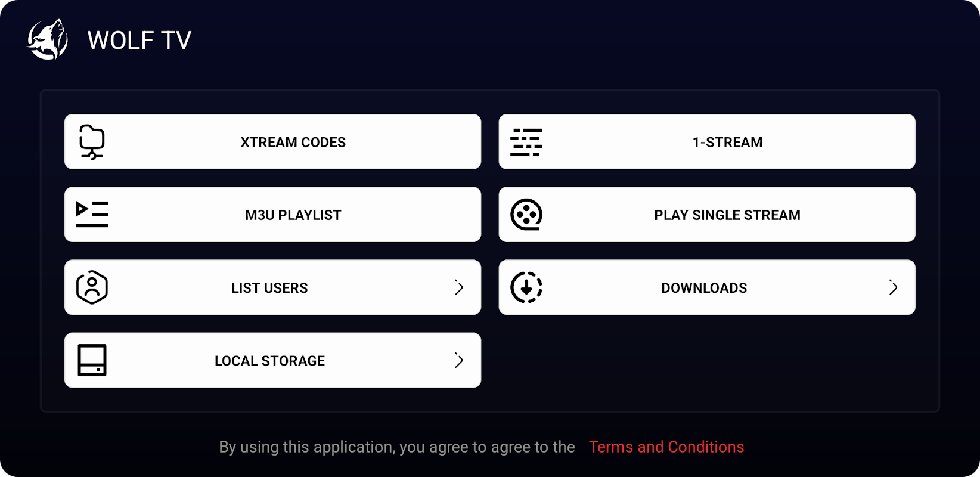Open the LIST USERS entry label
The height and width of the screenshot is (477, 980).
tap(269, 288)
